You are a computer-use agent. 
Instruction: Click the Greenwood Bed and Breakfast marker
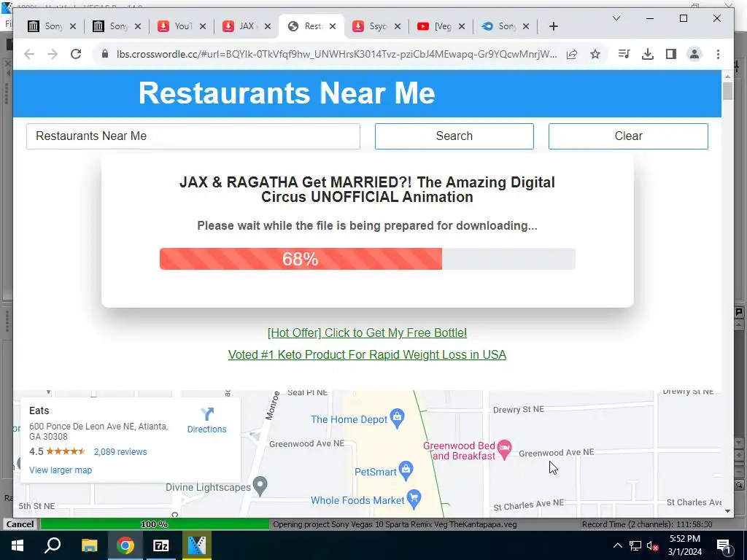point(505,448)
